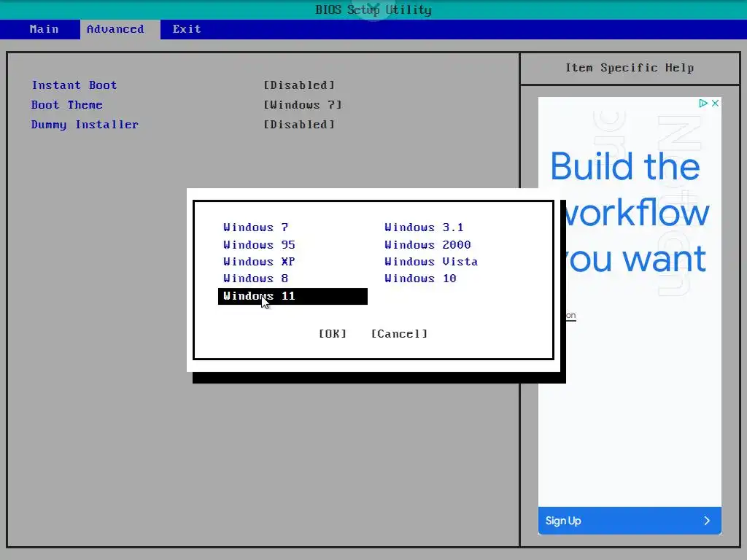This screenshot has width=747, height=560.
Task: Click the Dummy Installer setting label
Action: (85, 125)
